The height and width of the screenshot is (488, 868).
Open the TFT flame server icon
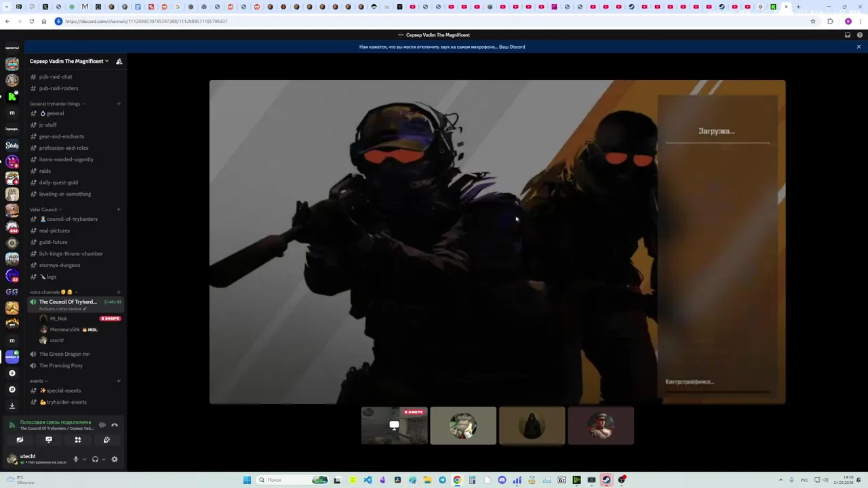[x=12, y=324]
